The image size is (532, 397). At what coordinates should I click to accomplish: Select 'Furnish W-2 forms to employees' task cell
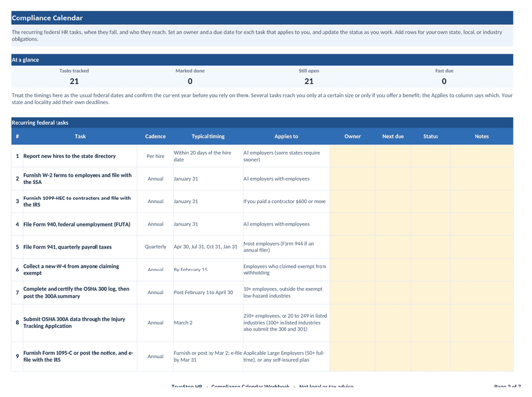[80, 179]
